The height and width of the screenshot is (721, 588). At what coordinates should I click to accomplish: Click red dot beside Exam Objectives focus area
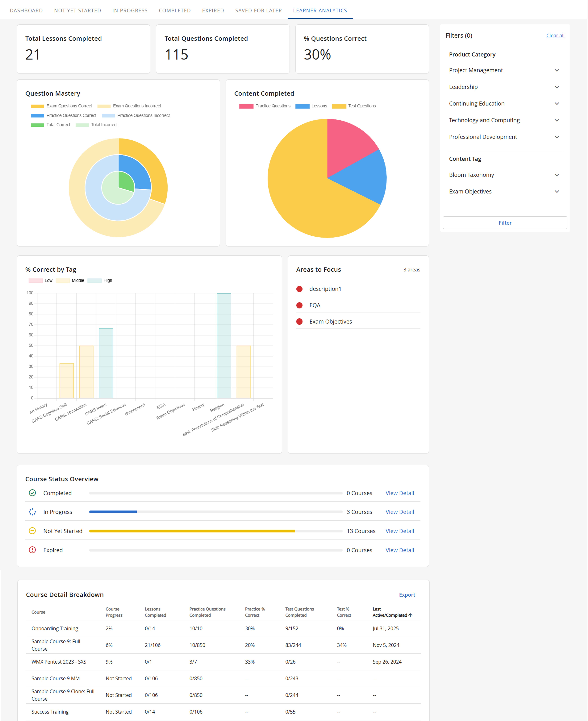(x=299, y=321)
